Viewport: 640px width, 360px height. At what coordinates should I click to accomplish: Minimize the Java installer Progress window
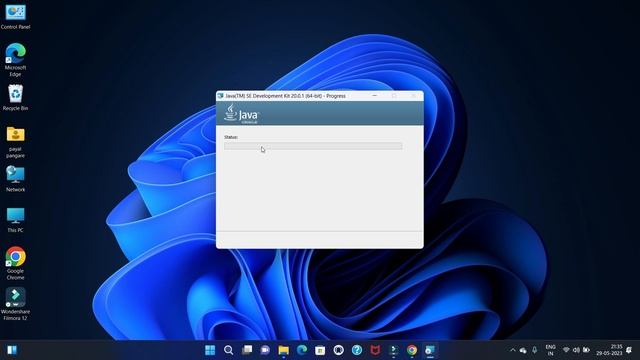pyautogui.click(x=375, y=96)
